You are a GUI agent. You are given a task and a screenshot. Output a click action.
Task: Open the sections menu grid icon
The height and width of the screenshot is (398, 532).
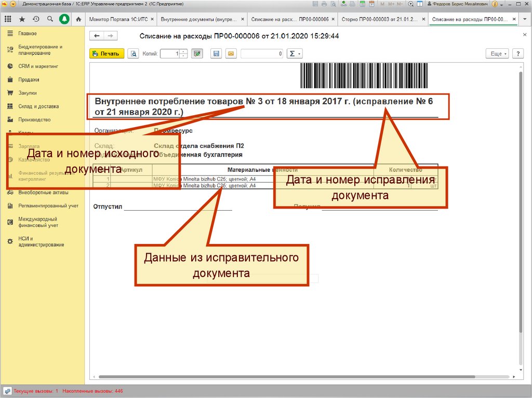[8, 19]
